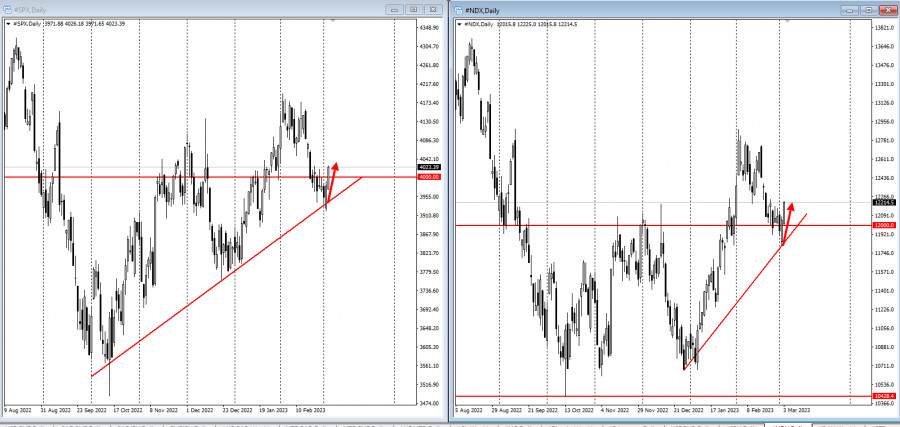Screen dimensions: 900x427
Task: Click the 13821.0 value on NDX price scale
Action: click(883, 28)
